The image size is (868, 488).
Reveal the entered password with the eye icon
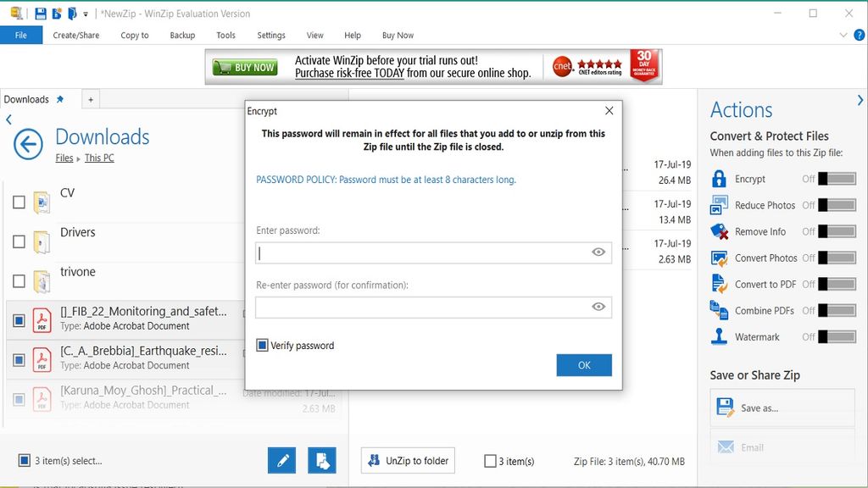tap(598, 252)
